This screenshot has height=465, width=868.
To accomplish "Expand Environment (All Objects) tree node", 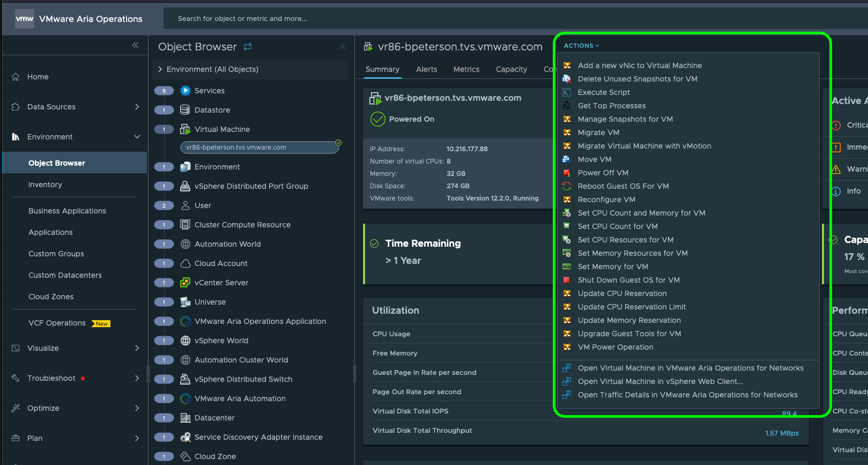I will click(160, 69).
